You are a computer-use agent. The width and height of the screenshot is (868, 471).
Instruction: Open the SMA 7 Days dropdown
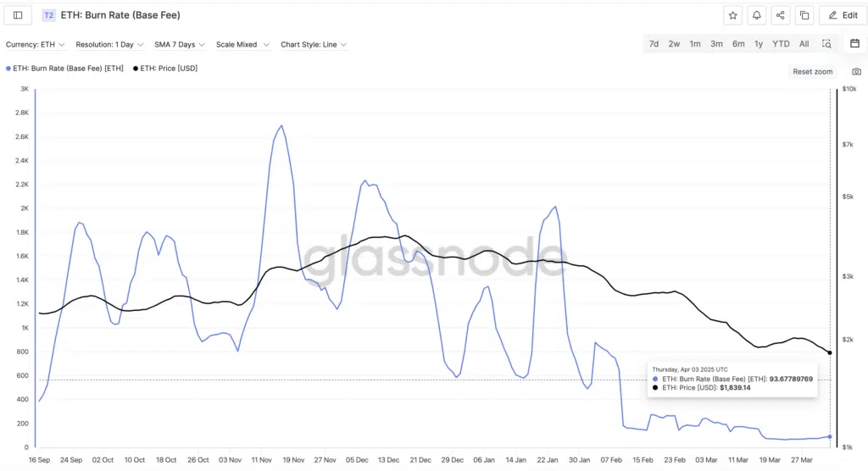[179, 44]
